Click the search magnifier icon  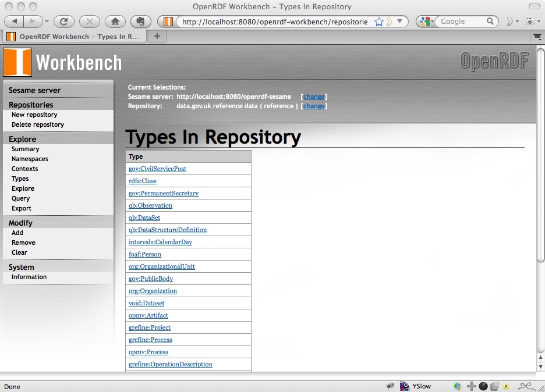point(490,22)
